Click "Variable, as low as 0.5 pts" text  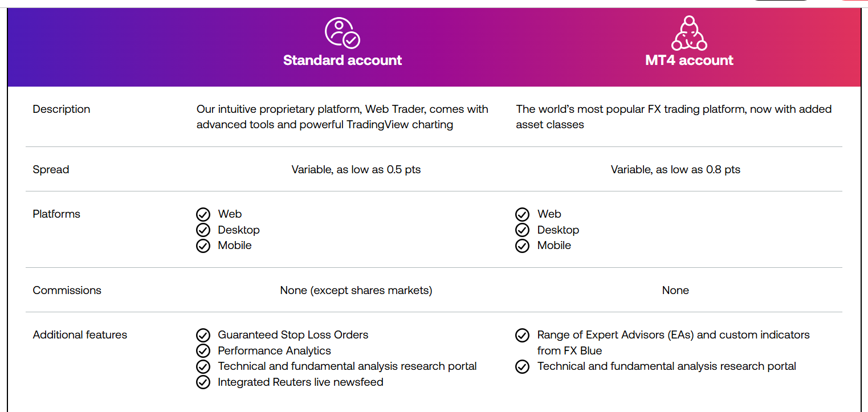[356, 170]
